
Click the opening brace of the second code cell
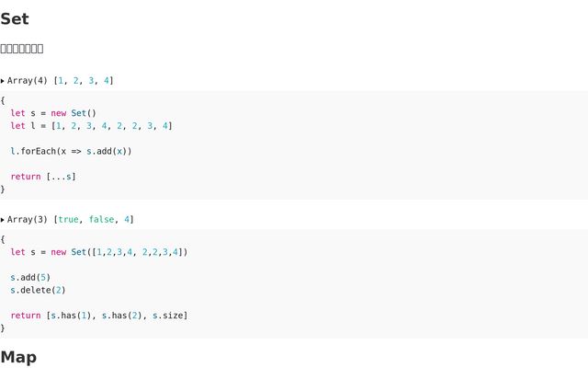coord(3,239)
